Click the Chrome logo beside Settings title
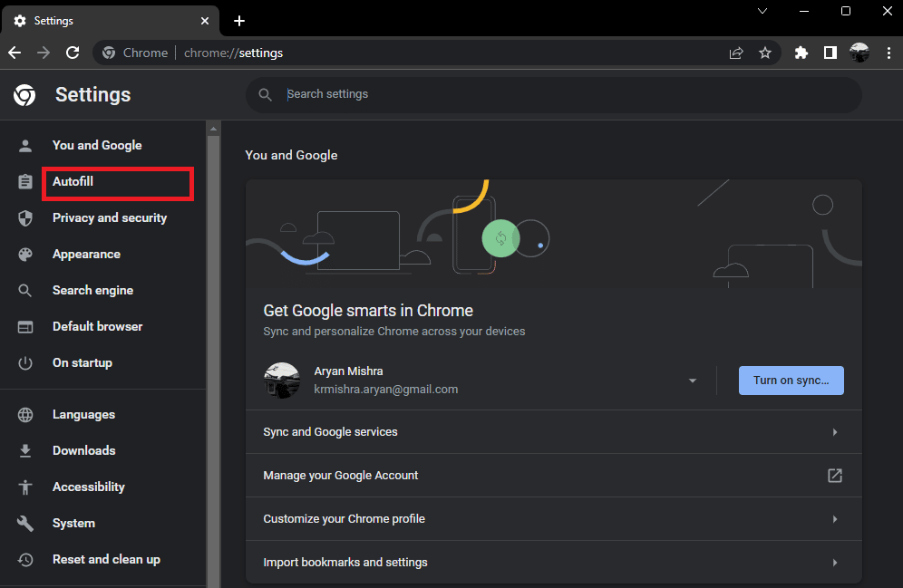The width and height of the screenshot is (903, 588). [24, 95]
